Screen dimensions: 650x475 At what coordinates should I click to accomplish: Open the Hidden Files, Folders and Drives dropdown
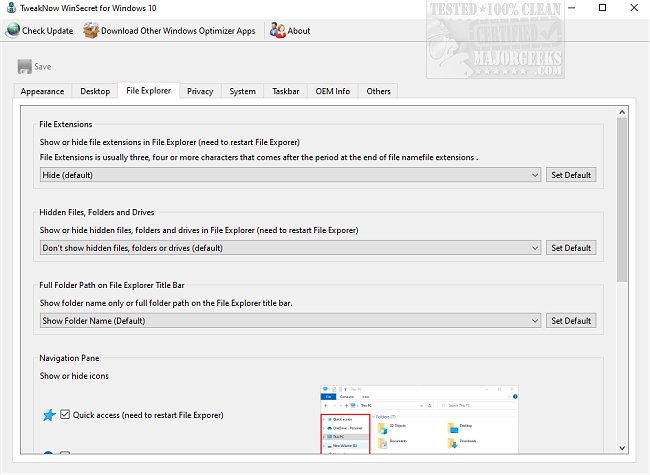290,248
